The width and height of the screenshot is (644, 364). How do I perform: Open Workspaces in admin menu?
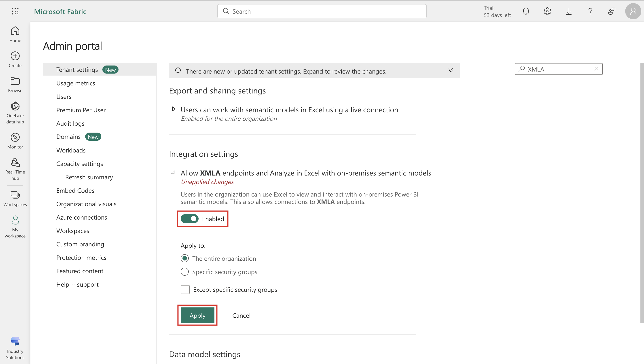72,231
